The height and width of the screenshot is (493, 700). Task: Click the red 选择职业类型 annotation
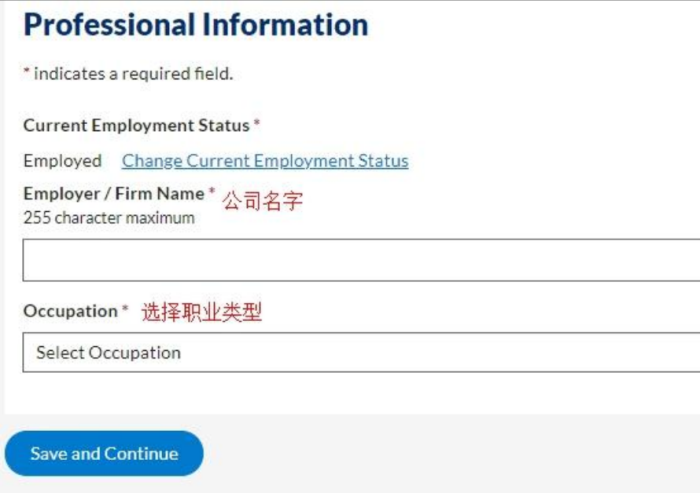coord(201,312)
